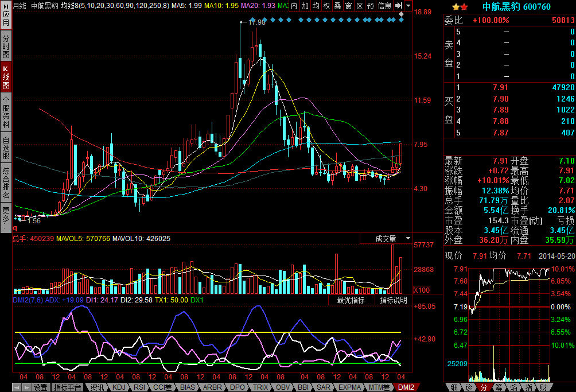This screenshot has width=576, height=392.
Task: Click the 1.56 low price label
Action: coord(34,221)
